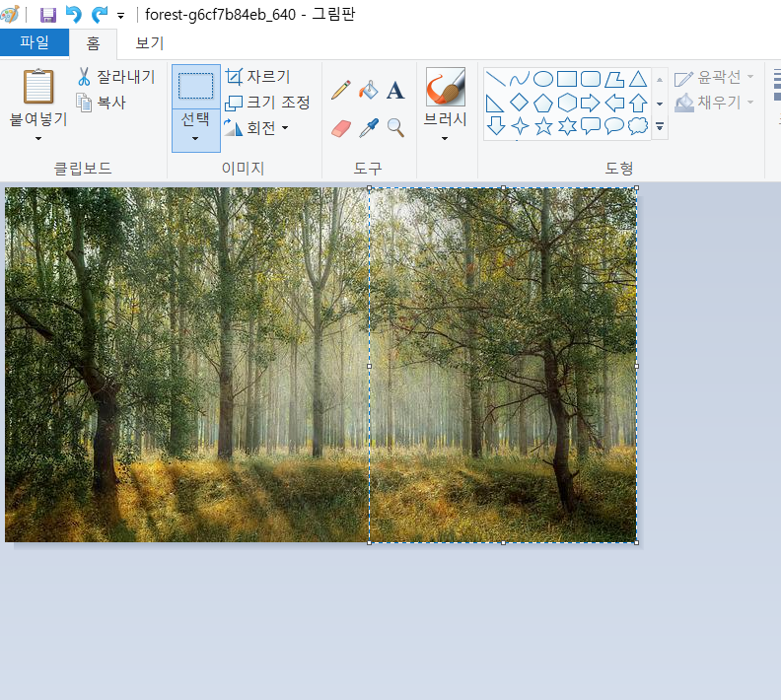Select the Eraser tool

pyautogui.click(x=341, y=128)
